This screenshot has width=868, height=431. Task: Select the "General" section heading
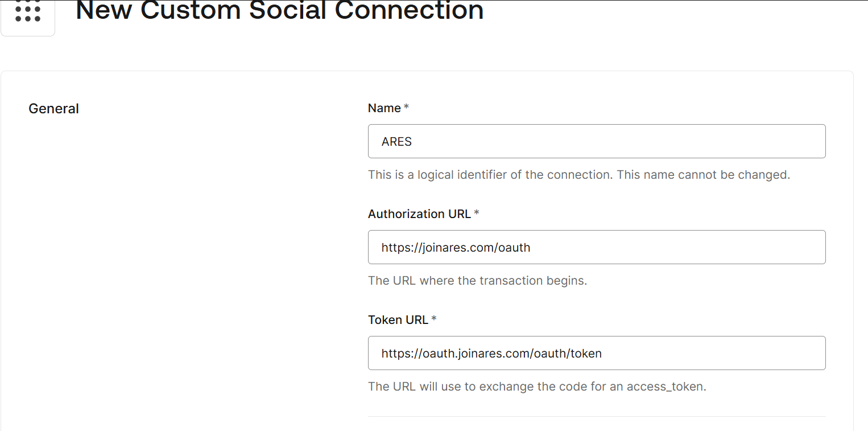click(x=53, y=109)
